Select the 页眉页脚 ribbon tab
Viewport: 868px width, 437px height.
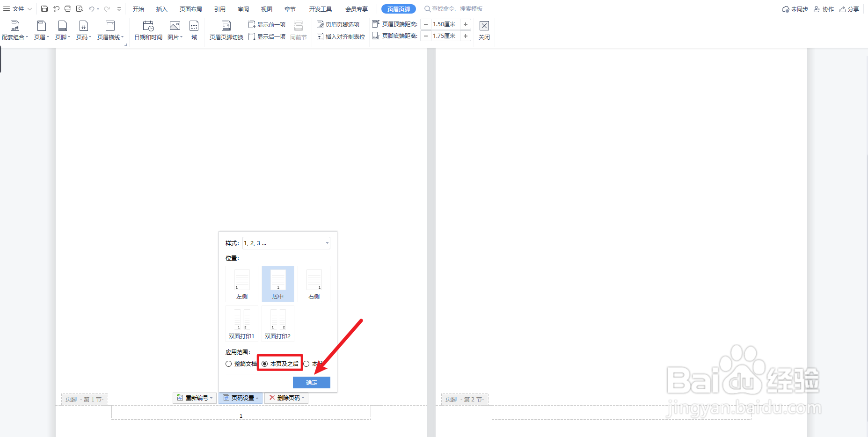(x=399, y=9)
